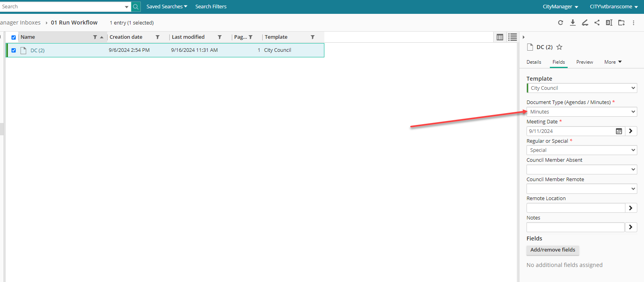Sort by Creation date column
This screenshot has width=644, height=282.
[126, 37]
